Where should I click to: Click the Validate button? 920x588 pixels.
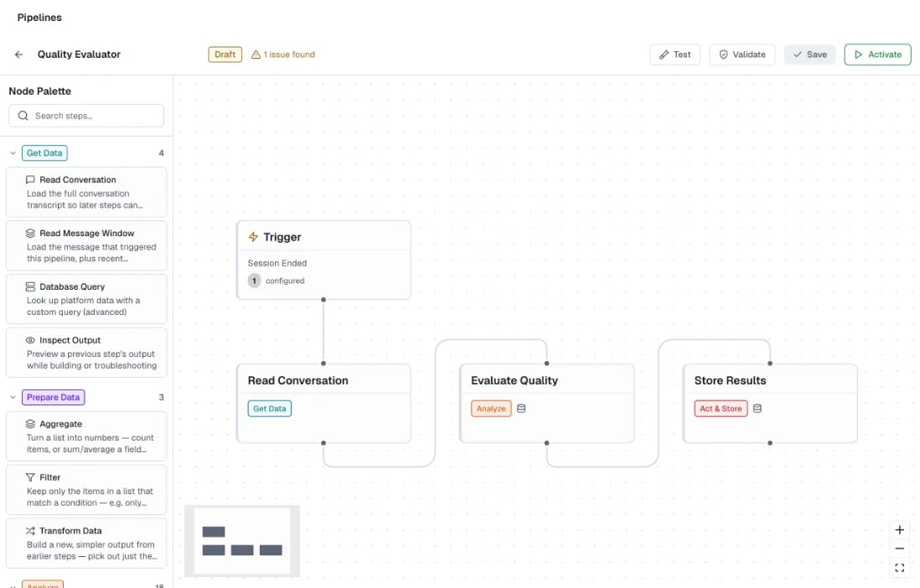pyautogui.click(x=742, y=54)
